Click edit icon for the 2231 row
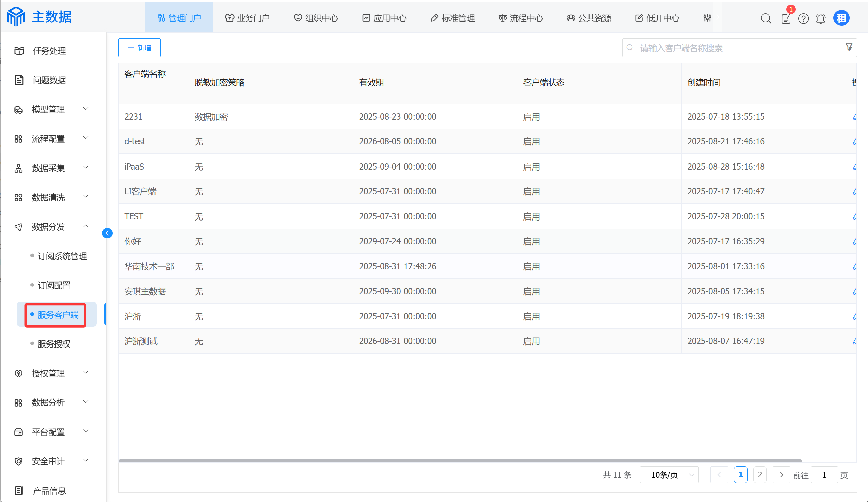 [854, 117]
